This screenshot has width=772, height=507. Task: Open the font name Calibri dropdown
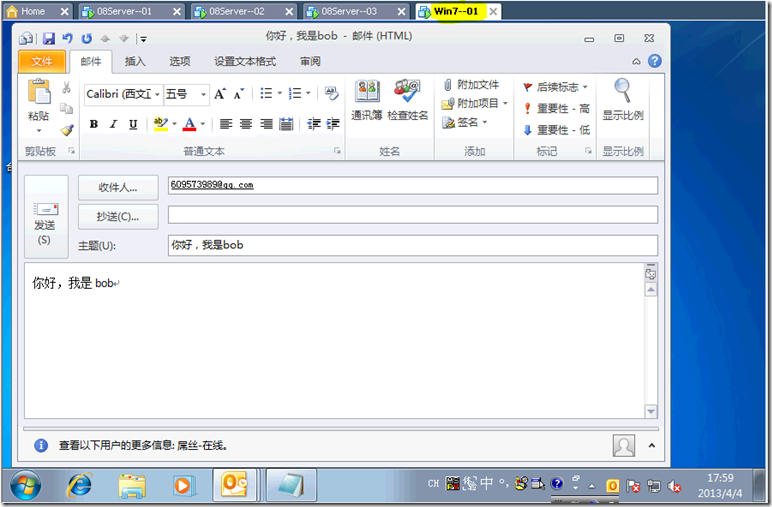(x=157, y=94)
